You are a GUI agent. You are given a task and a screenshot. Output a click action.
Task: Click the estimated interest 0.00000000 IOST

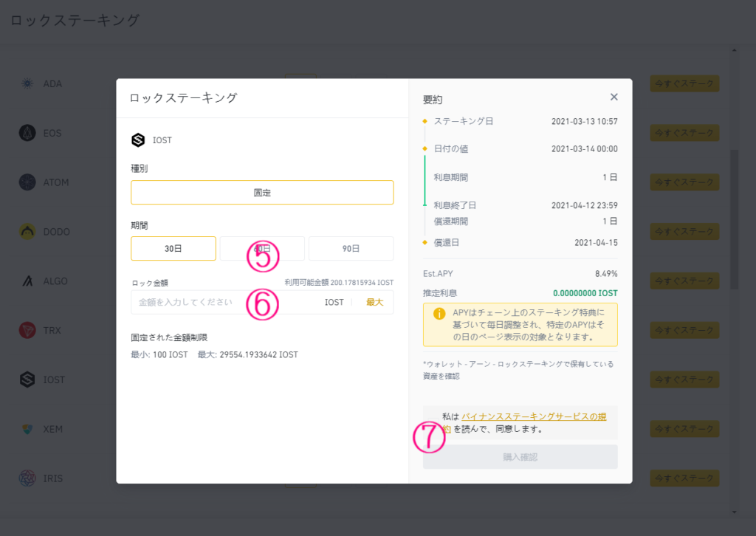[585, 293]
